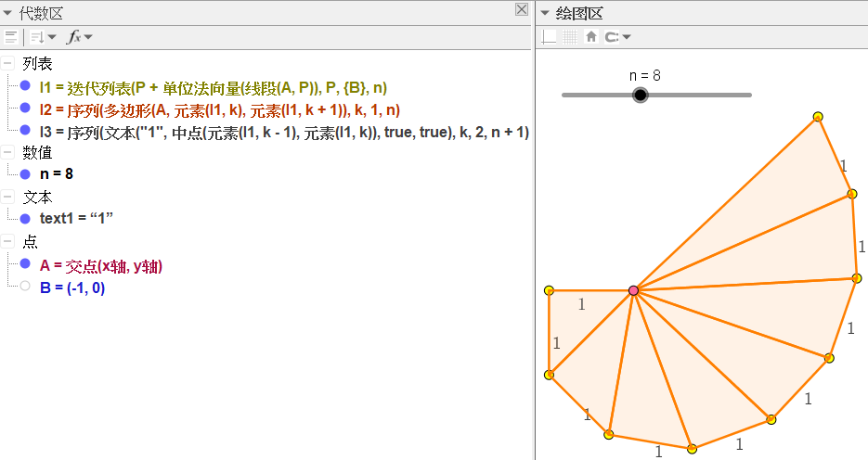Click the 代数区 panel title
Viewport: 868px width, 460px height.
(x=41, y=13)
